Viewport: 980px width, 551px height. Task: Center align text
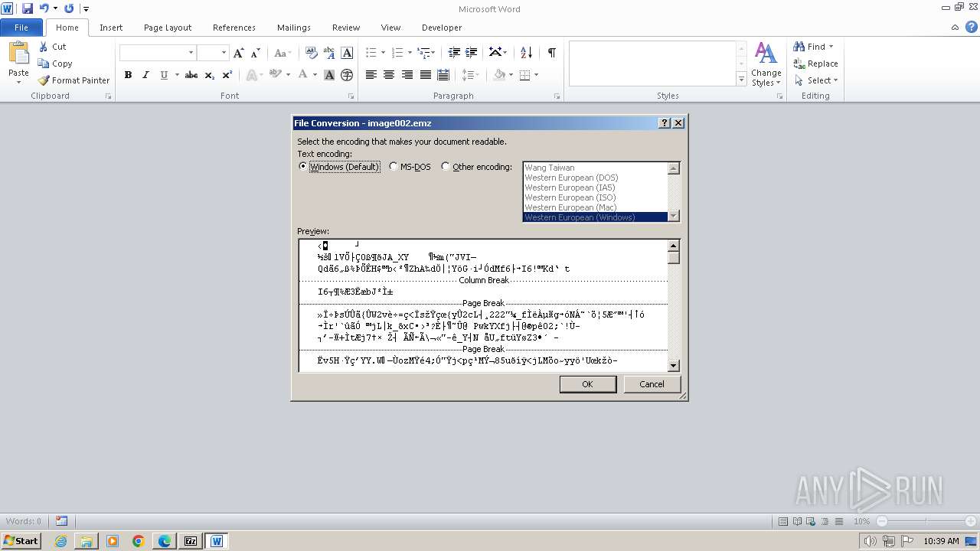coord(389,75)
